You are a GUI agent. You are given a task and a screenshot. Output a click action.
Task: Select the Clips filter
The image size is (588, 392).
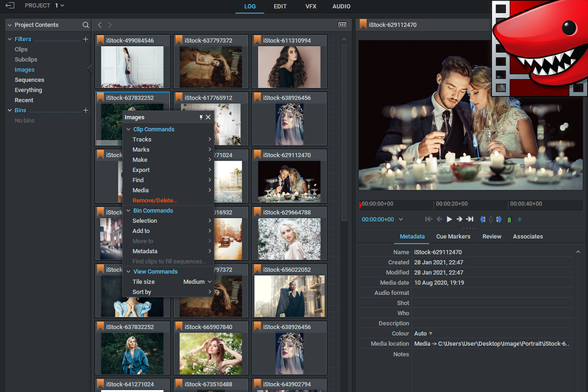click(21, 49)
